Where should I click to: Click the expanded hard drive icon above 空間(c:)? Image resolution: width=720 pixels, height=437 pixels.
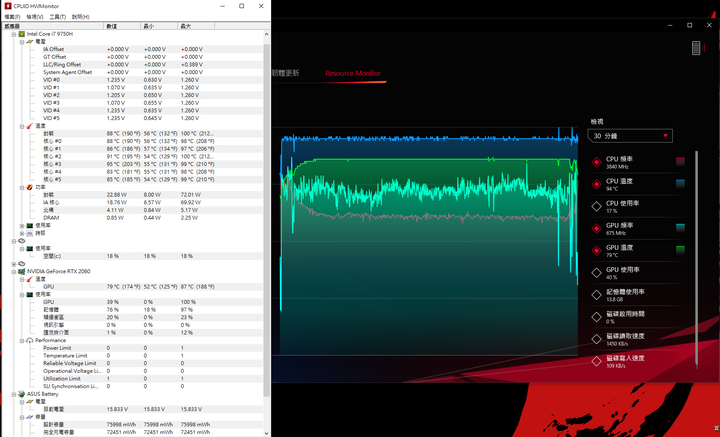(21, 241)
